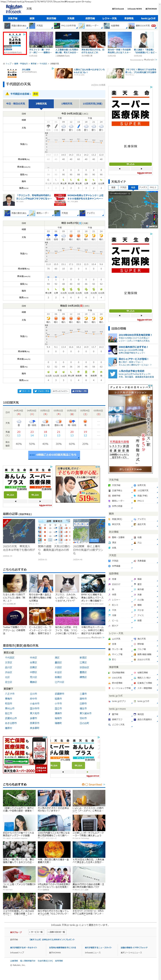Open 観測 in the blue navigation bar

(32, 18)
